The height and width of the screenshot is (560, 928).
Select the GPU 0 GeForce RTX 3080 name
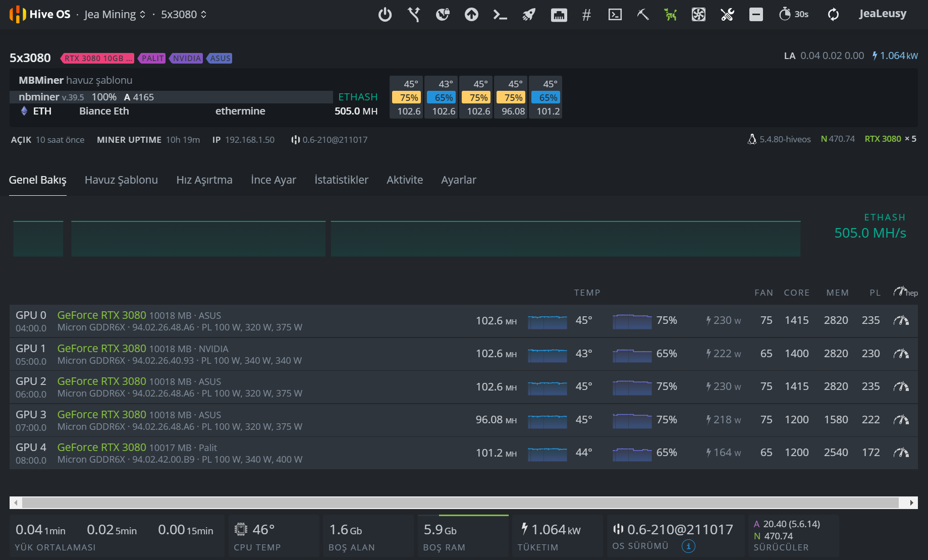pyautogui.click(x=101, y=315)
